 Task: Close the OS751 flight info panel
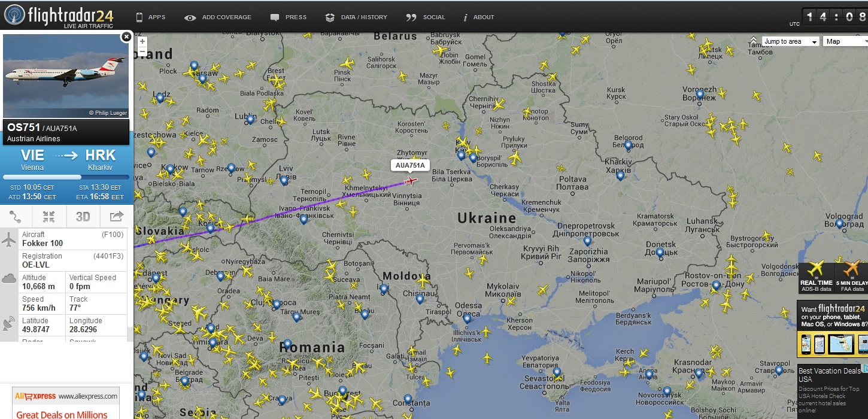click(126, 37)
